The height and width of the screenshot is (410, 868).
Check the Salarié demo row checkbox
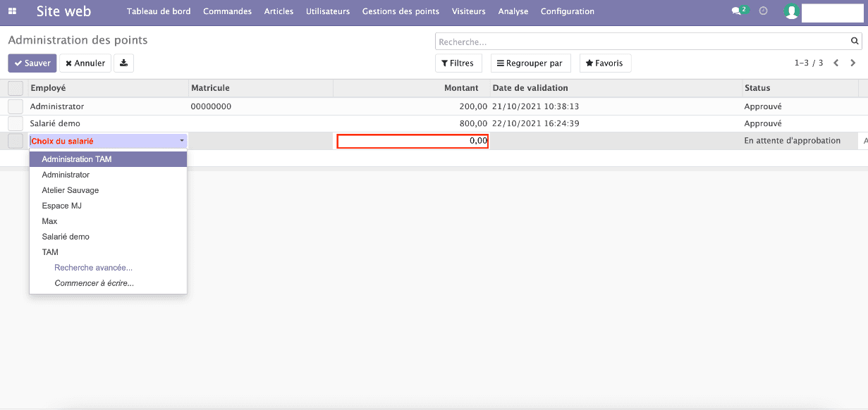click(15, 123)
